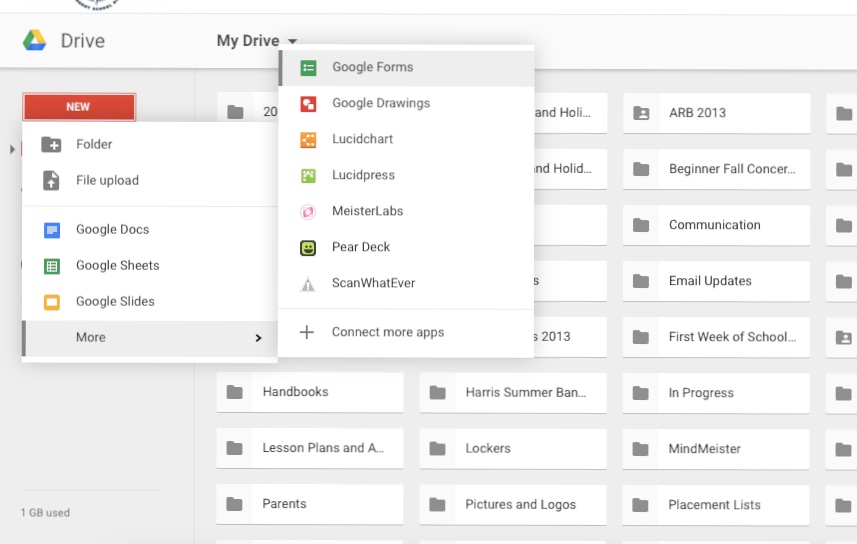Click the shared folder icon of ARB 2013

(x=641, y=113)
